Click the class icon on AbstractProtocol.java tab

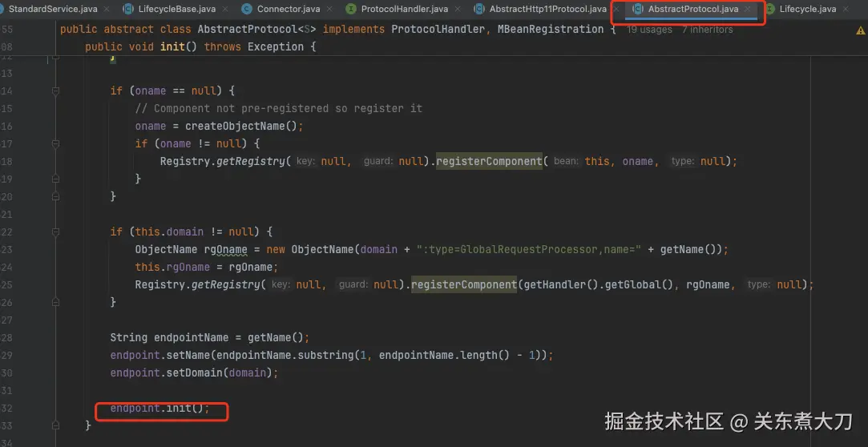click(638, 9)
